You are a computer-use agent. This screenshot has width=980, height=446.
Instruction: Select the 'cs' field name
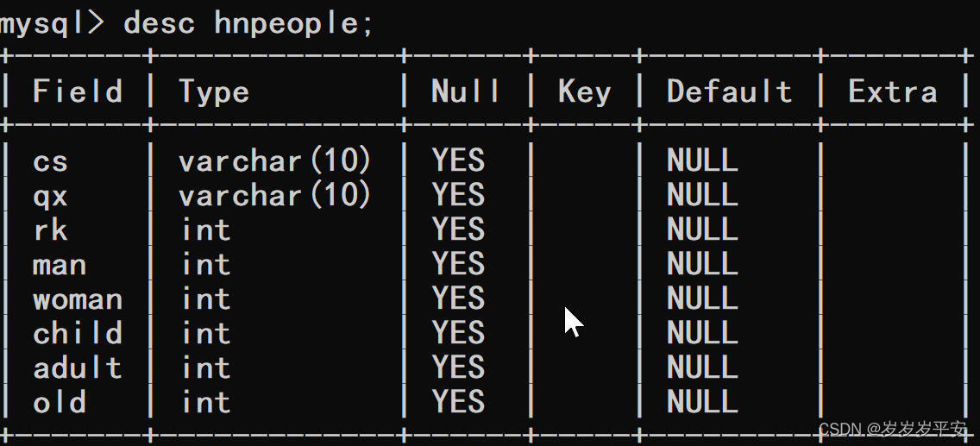click(50, 162)
